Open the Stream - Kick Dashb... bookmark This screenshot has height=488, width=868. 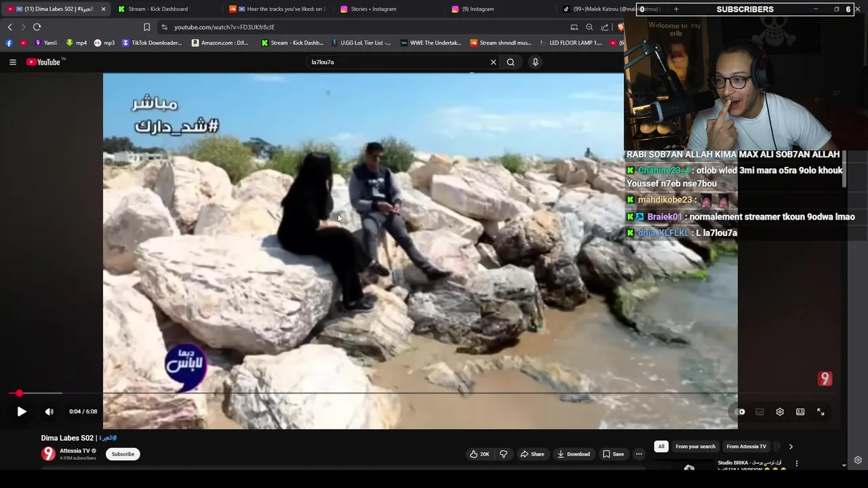coord(292,43)
